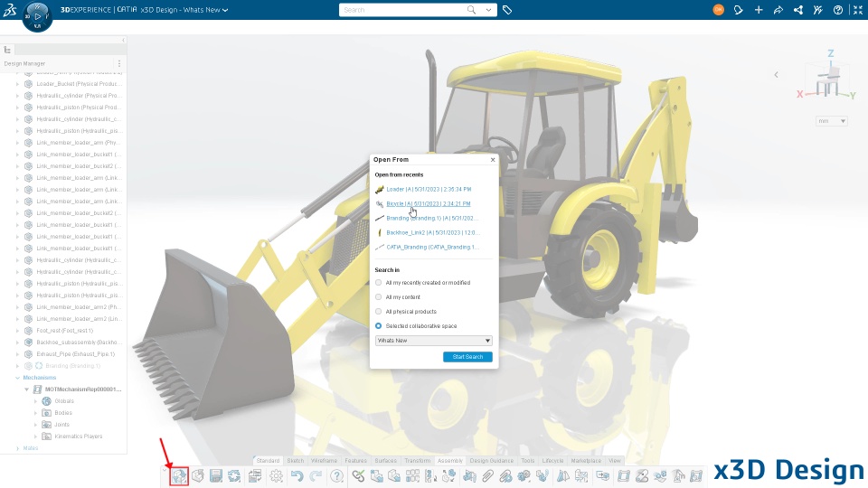
Task: Select Foot_rest (Foot_rest.1) in the tree
Action: pos(64,331)
